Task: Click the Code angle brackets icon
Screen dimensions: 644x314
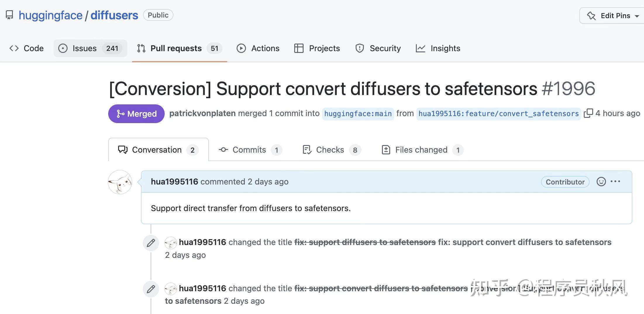Action: tap(14, 48)
